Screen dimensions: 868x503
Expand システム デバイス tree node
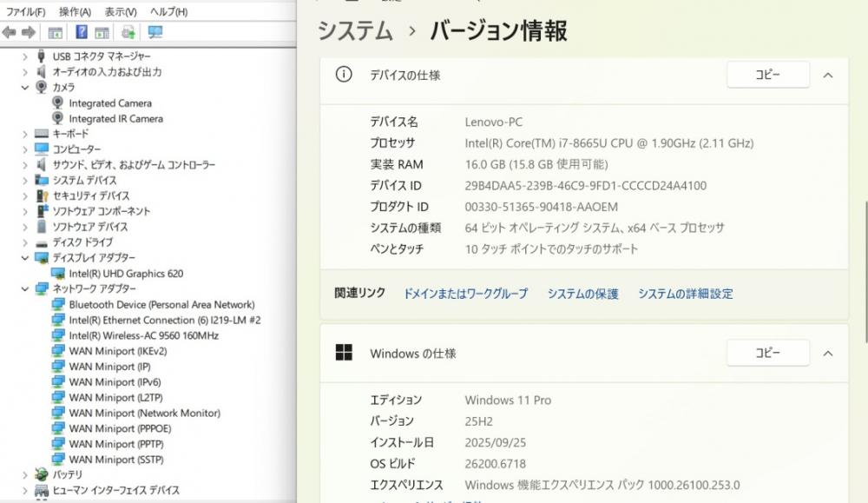(25, 181)
